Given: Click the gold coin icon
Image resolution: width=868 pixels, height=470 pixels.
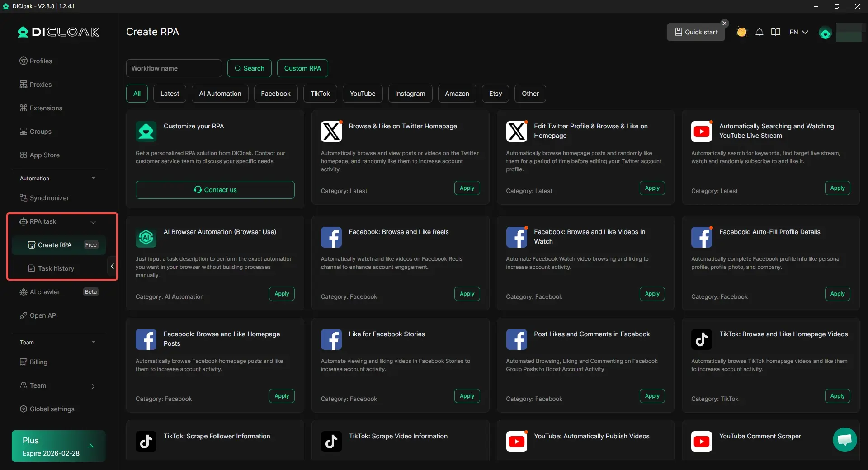Looking at the screenshot, I should click(741, 32).
